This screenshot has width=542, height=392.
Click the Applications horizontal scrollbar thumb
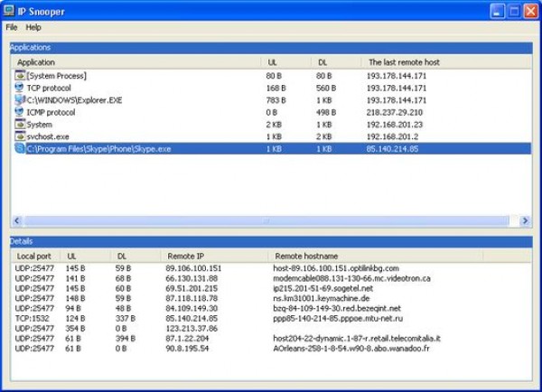click(x=266, y=220)
